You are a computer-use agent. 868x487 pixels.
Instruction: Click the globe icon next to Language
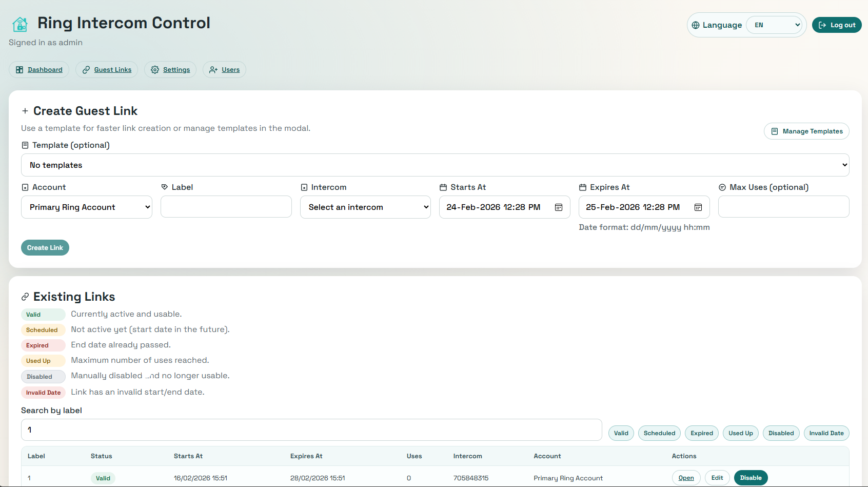tap(696, 25)
